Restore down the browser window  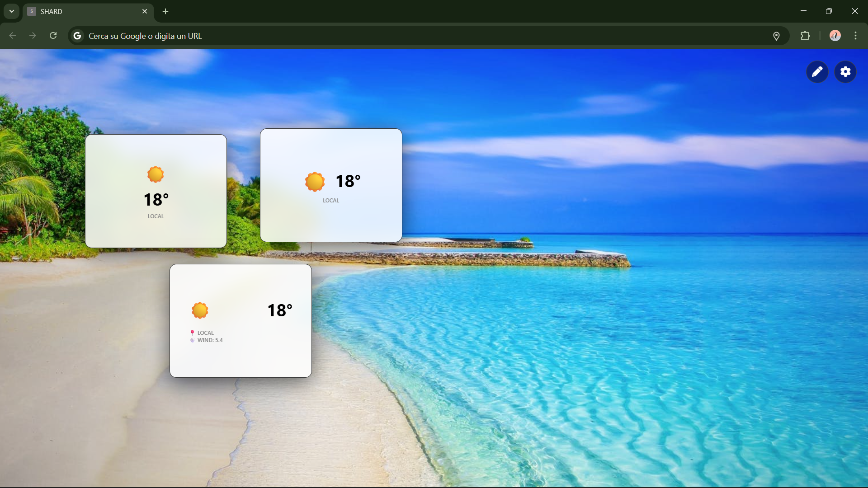(x=829, y=11)
